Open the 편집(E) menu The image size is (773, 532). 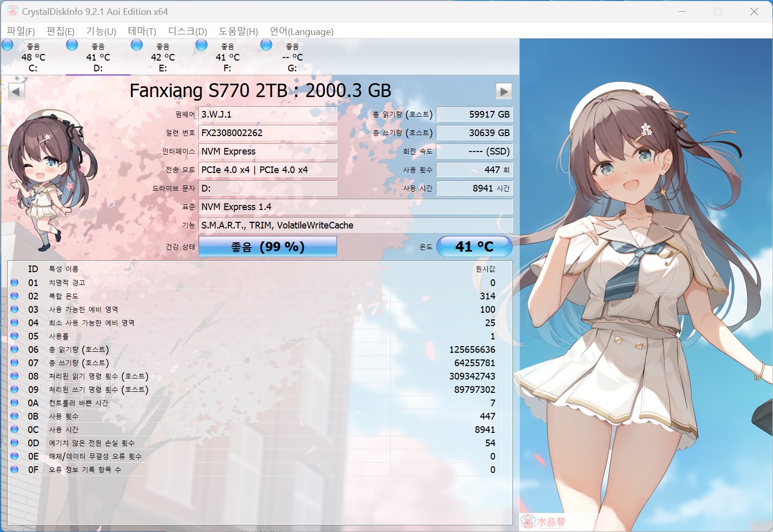pyautogui.click(x=61, y=31)
